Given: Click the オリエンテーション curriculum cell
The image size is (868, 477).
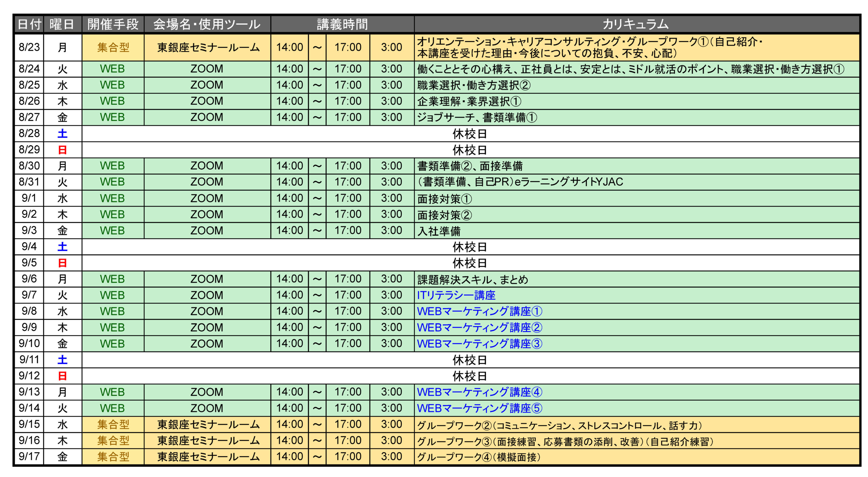Looking at the screenshot, I should click(636, 47).
